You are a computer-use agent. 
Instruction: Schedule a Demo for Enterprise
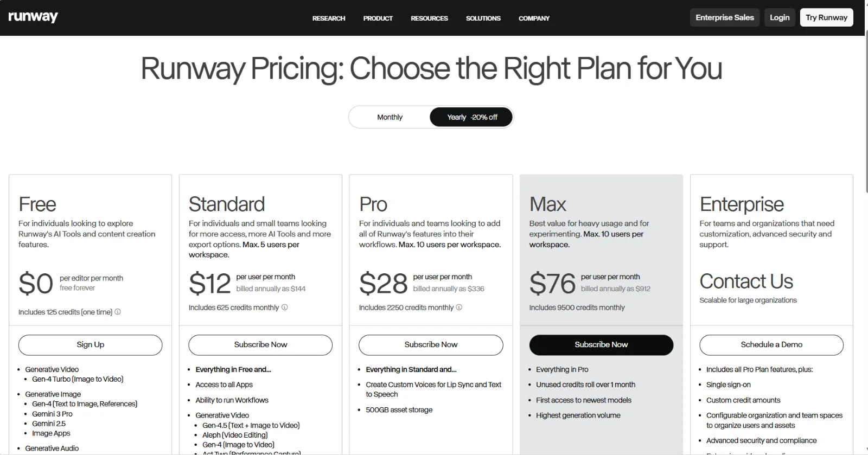(x=771, y=345)
